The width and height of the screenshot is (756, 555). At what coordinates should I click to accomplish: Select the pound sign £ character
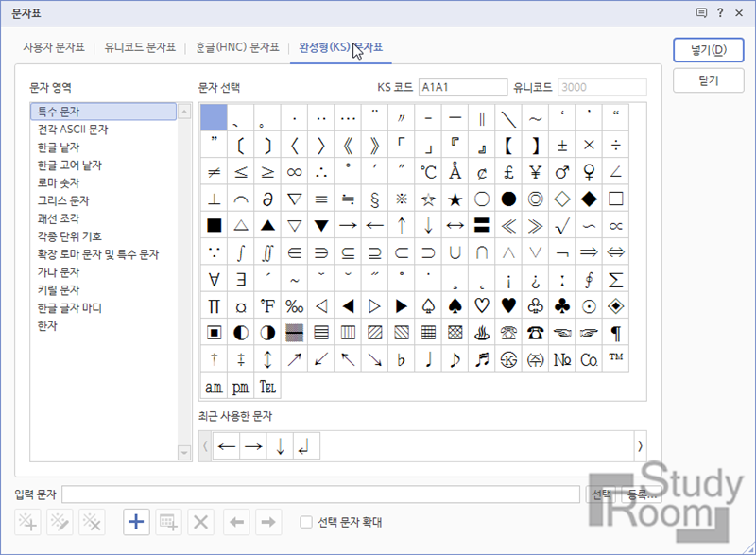508,172
